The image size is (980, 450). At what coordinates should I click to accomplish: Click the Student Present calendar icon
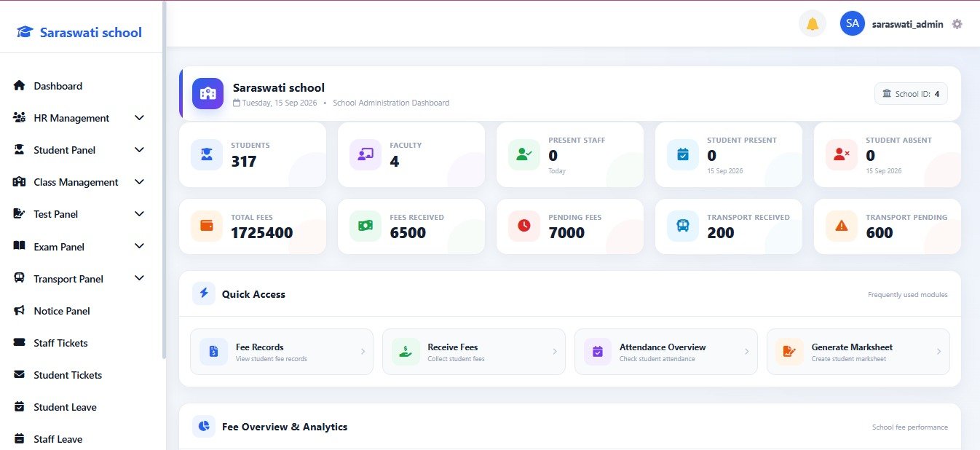coord(683,154)
